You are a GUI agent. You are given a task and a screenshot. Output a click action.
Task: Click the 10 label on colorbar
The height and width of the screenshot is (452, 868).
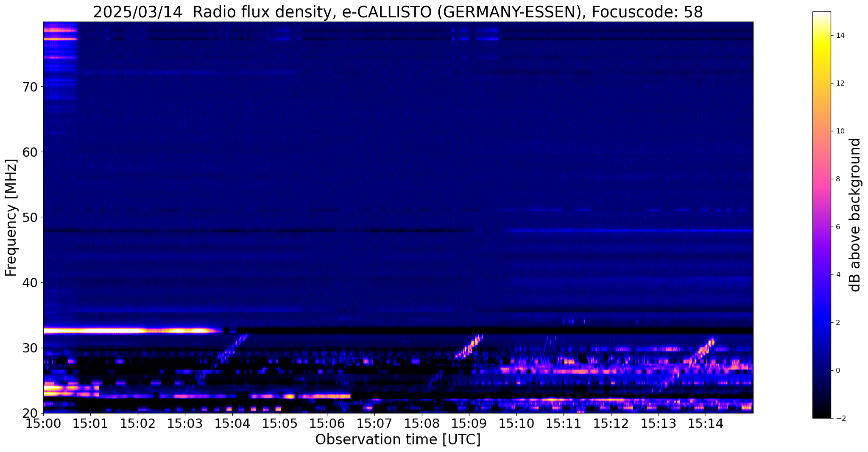coord(839,131)
